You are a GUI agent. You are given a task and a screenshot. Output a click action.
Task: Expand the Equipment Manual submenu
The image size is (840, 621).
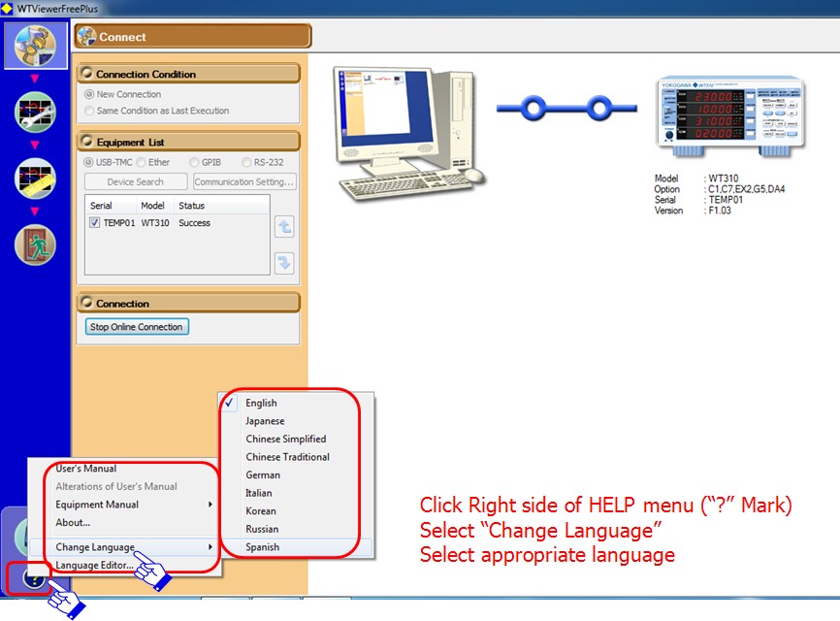[123, 505]
